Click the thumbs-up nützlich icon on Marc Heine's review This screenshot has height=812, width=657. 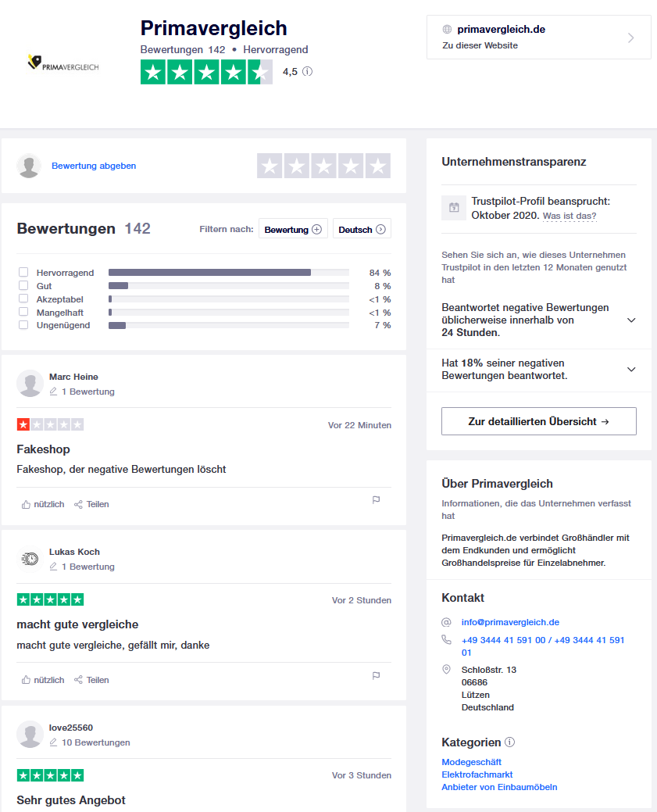[x=26, y=504]
